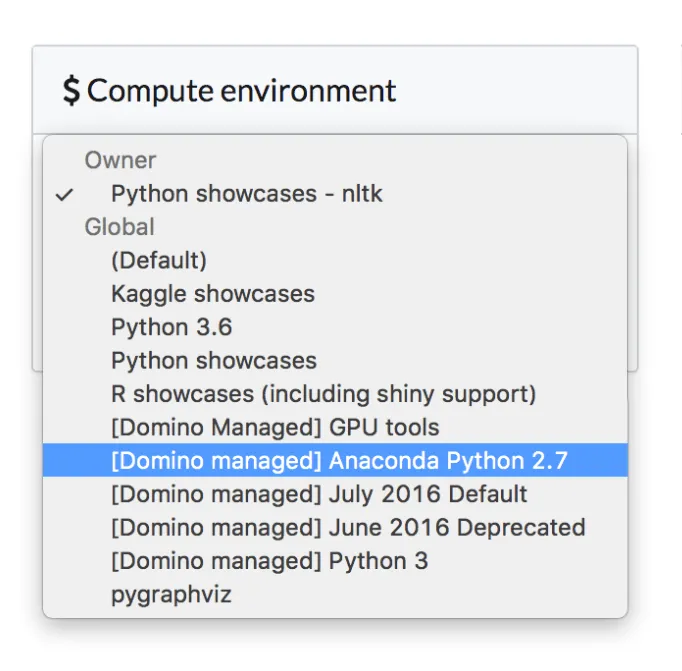The image size is (682, 671).
Task: Click empty header area right of Compute environment
Action: pyautogui.click(x=520, y=91)
